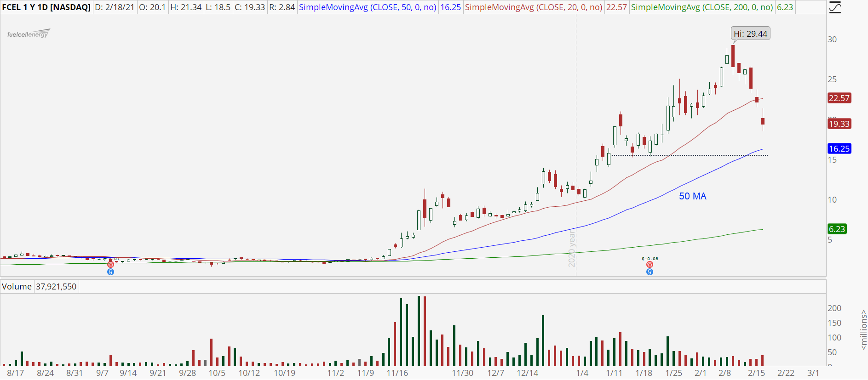Viewport: 868px width, 380px height.
Task: Click the 3/1 date on the time axis
Action: [813, 373]
